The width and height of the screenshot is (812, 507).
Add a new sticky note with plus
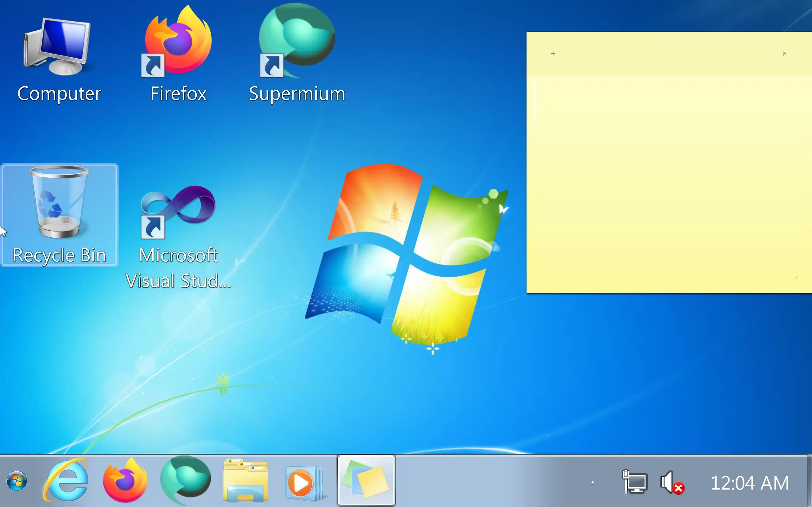tap(553, 54)
